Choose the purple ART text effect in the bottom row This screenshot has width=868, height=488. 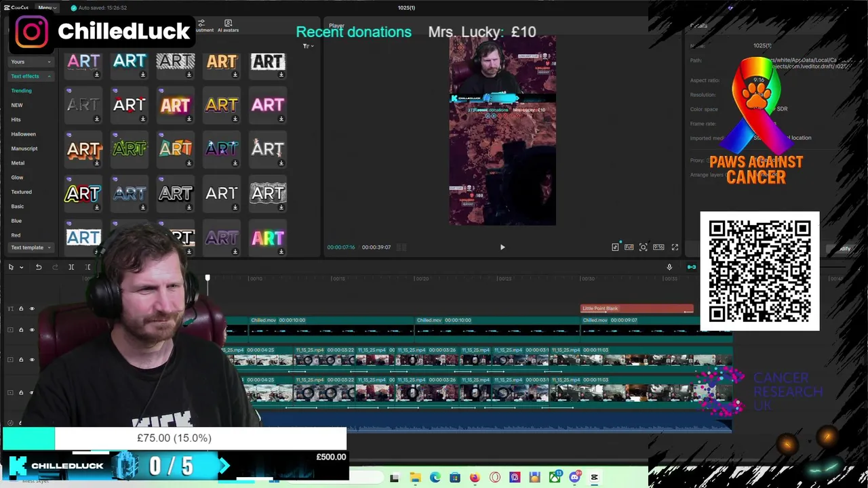click(x=222, y=238)
